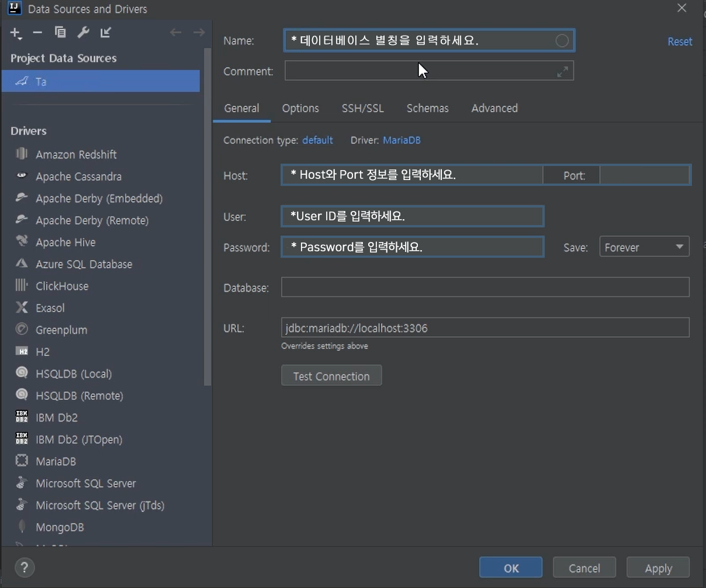Switch to the Schemas tab
Screen dimensions: 706x588
point(427,108)
